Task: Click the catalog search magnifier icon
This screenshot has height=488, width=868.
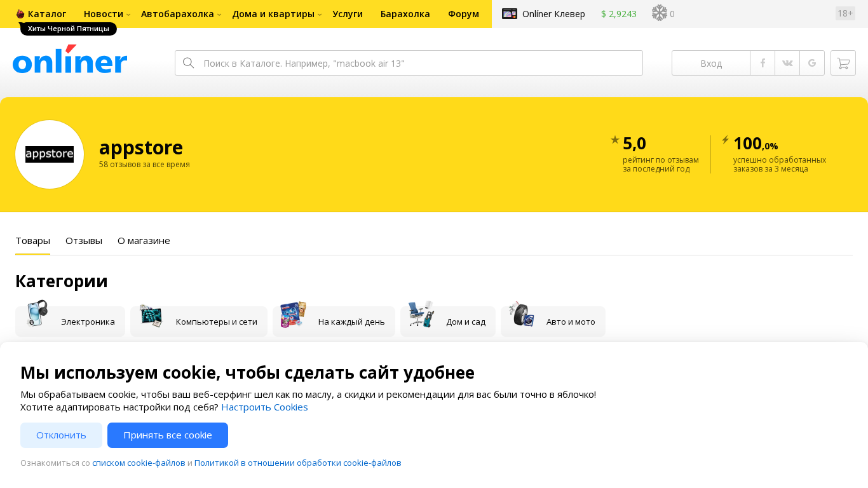Action: click(x=188, y=63)
